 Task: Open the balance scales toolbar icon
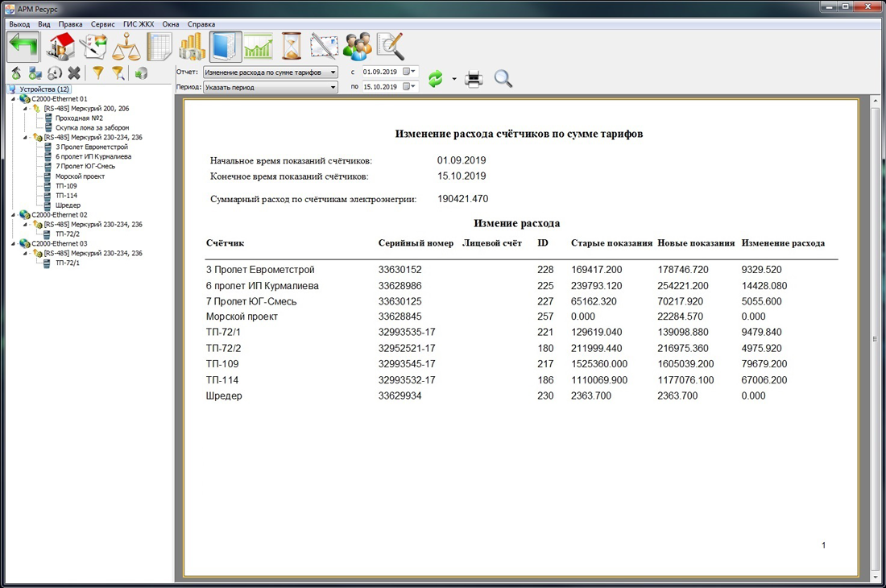[x=127, y=48]
